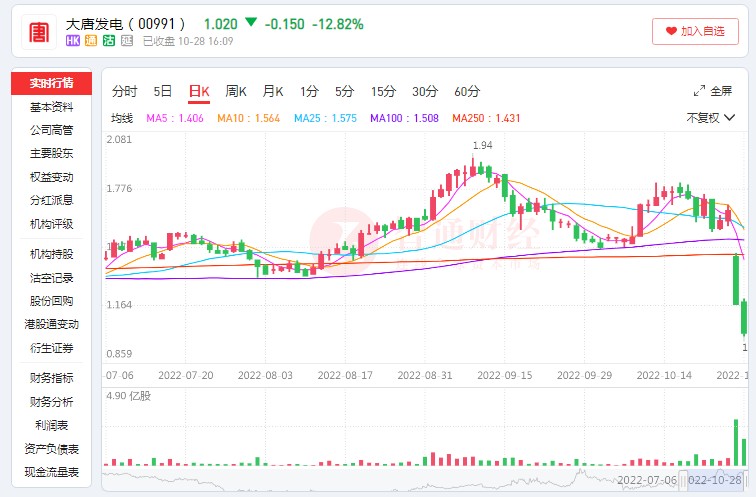Switch to 1分 interval tab
This screenshot has width=756, height=497.
(x=309, y=91)
